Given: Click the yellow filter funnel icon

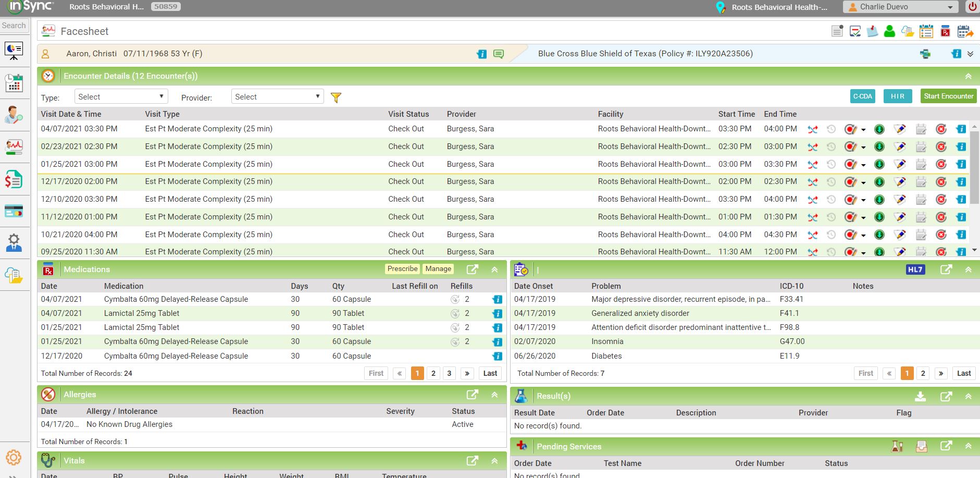Looking at the screenshot, I should (336, 97).
